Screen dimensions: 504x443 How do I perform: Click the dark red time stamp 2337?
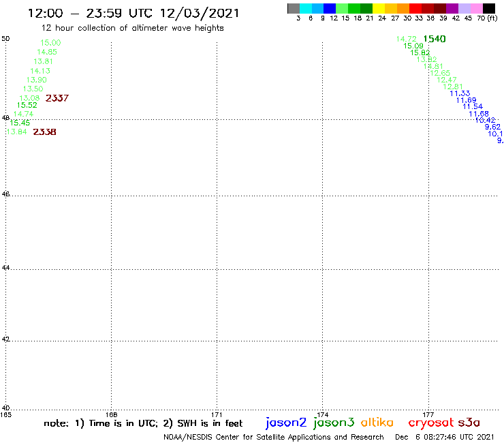click(57, 98)
